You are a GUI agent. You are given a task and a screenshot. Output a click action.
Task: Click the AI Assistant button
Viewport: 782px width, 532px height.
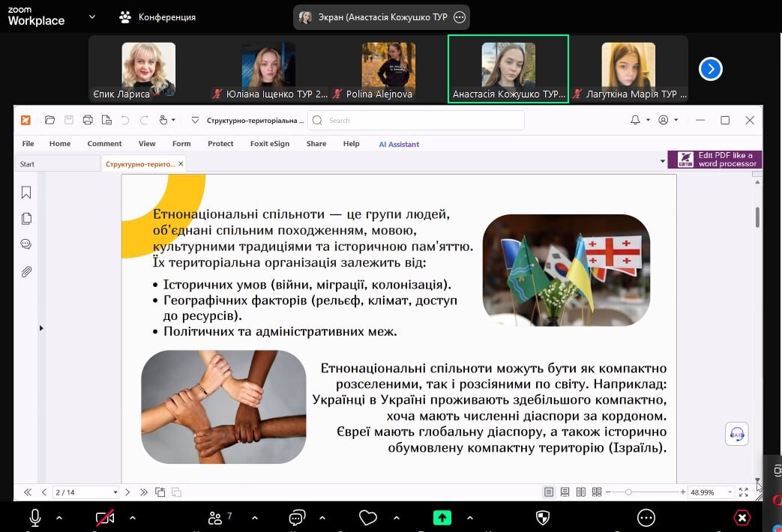[399, 144]
